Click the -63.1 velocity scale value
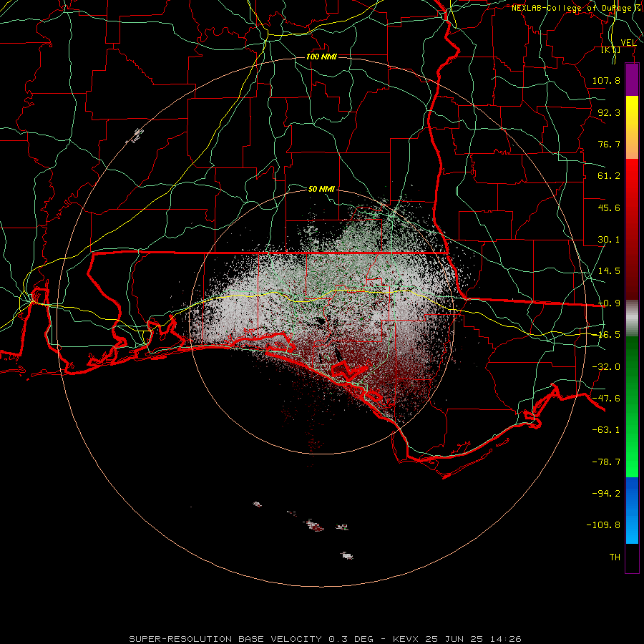 click(606, 430)
